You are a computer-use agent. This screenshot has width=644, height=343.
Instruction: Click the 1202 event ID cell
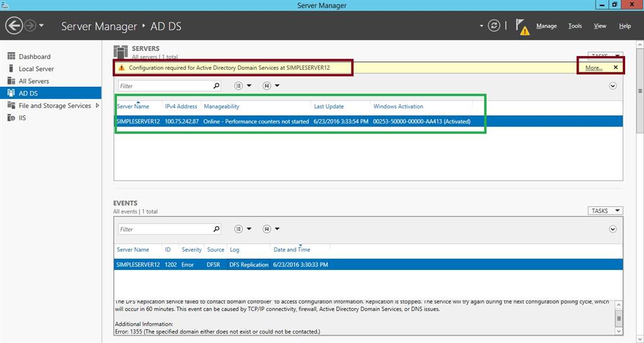[171, 265]
